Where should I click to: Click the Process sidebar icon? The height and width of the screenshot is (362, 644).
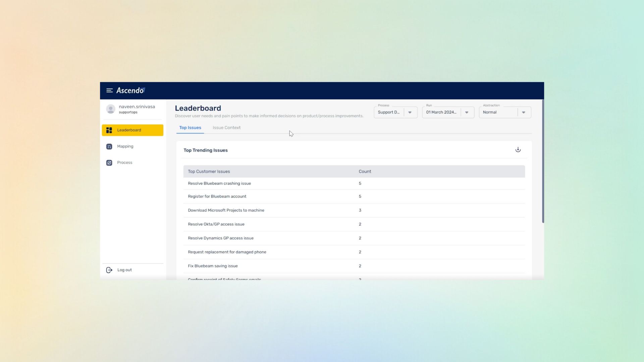[109, 163]
